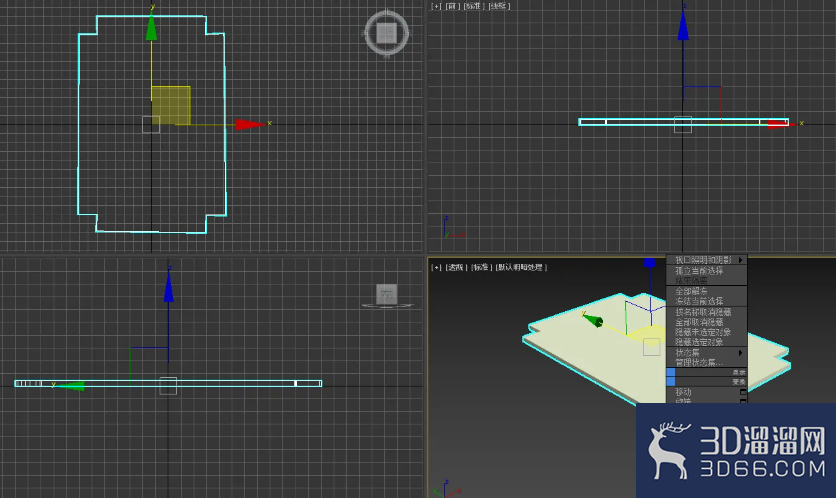Click yellow XY plane handle in top viewport
Image resolution: width=836 pixels, height=498 pixels.
click(171, 105)
